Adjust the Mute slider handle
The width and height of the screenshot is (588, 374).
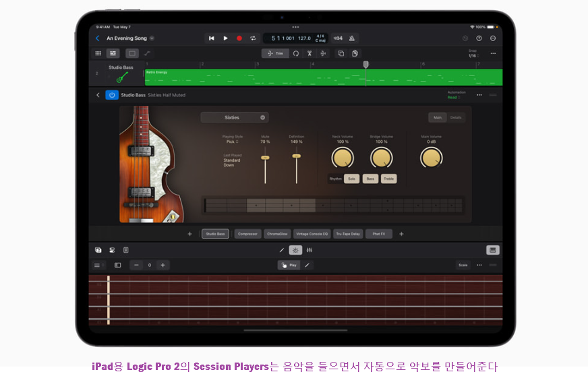(x=265, y=158)
